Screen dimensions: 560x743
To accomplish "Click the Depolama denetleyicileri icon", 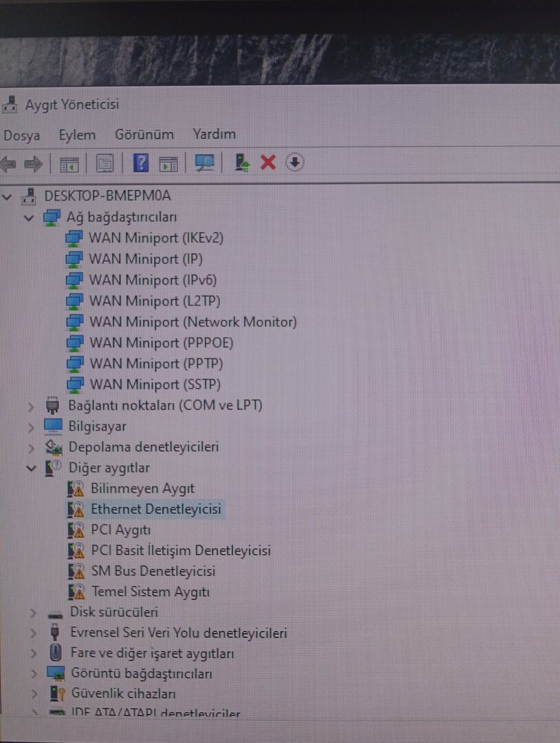I will pyautogui.click(x=54, y=447).
